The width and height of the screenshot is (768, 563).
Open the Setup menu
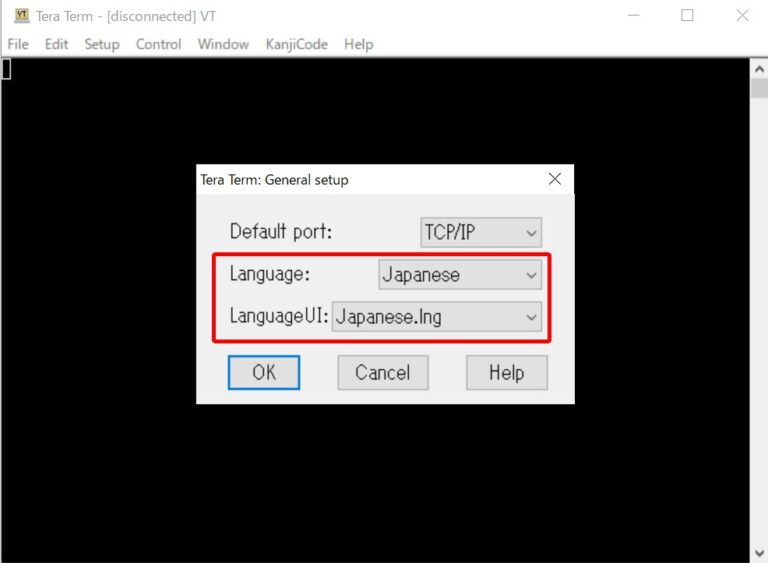[x=101, y=44]
